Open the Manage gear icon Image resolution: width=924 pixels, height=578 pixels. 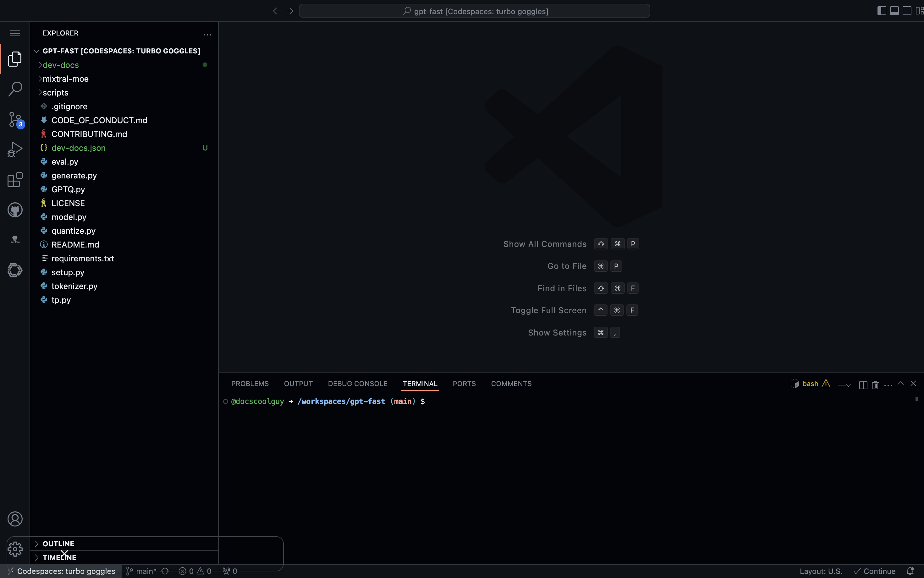click(x=15, y=549)
